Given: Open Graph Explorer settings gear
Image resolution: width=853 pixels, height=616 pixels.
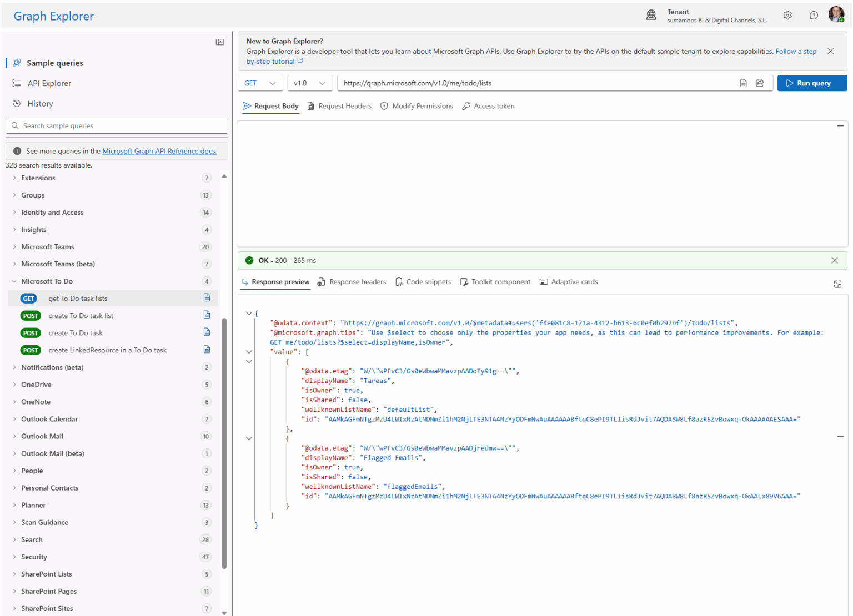Looking at the screenshot, I should [787, 15].
